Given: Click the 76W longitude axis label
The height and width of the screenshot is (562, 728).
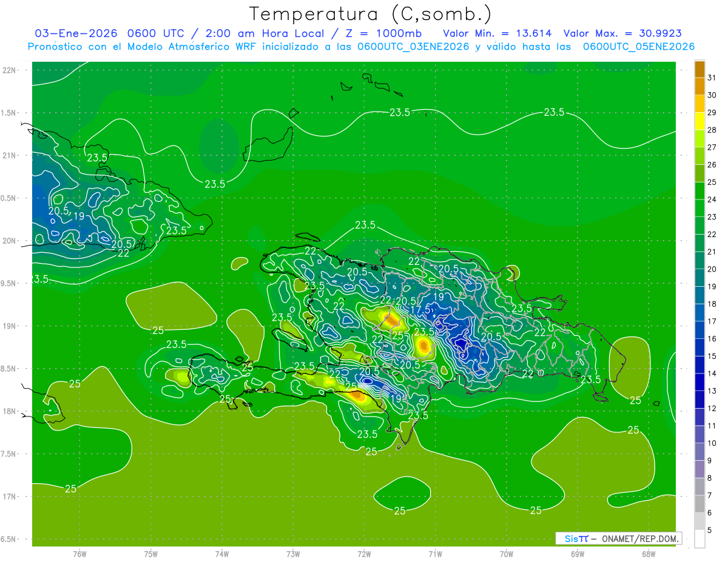Looking at the screenshot, I should [79, 554].
